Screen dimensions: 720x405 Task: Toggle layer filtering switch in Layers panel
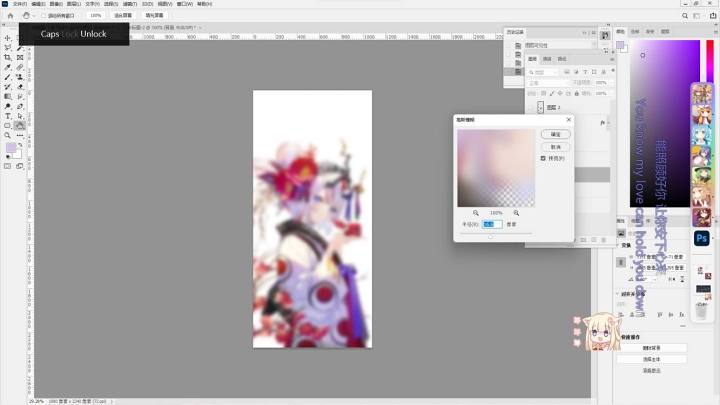click(613, 71)
